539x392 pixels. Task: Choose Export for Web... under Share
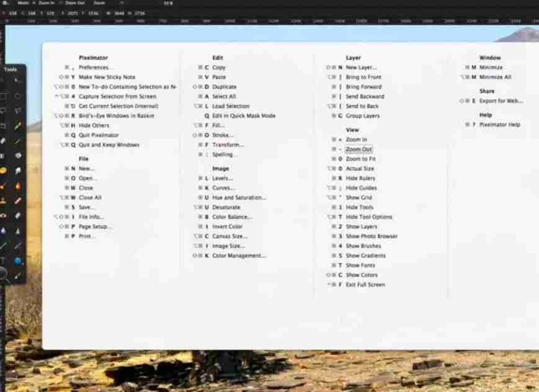(x=501, y=100)
